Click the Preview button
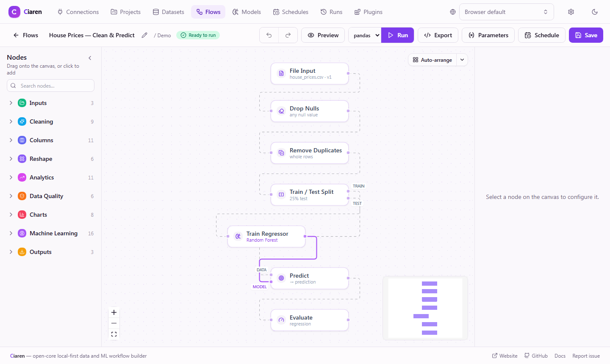The image size is (610, 364). 323,35
